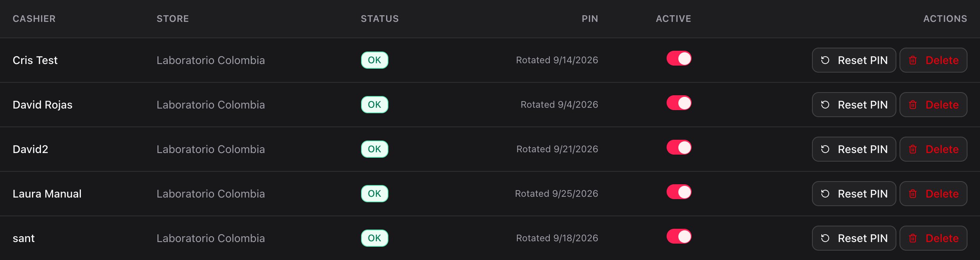Screen dimensions: 980x260
Task: Deactivate David Rojas with the Active toggle
Action: 679,103
